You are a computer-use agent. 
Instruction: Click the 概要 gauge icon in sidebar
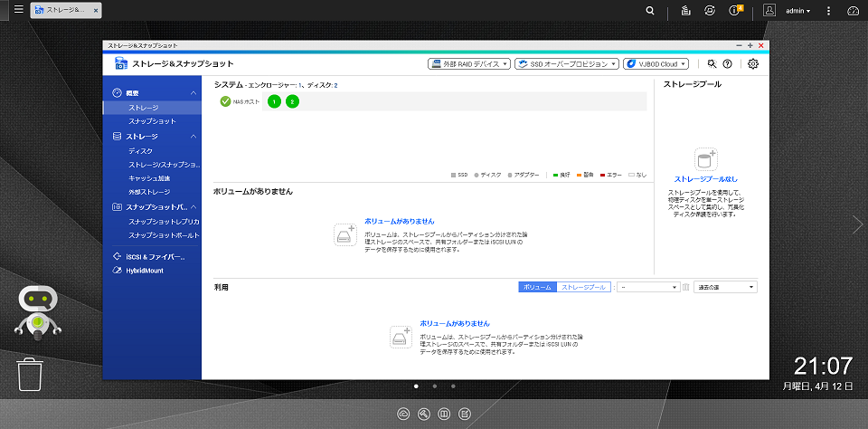117,92
